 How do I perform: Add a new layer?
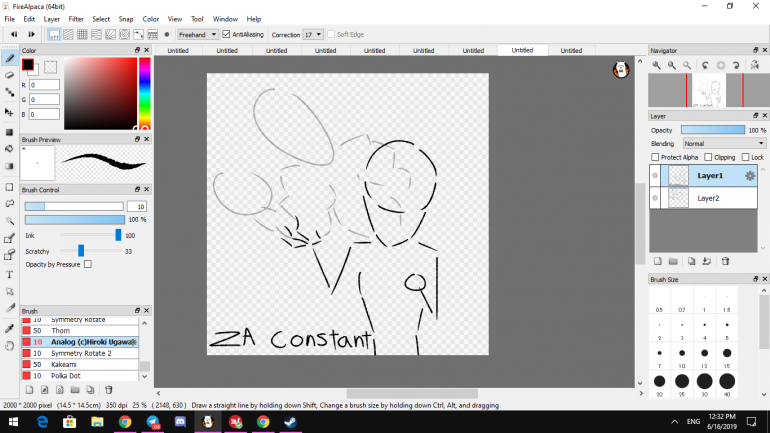[658, 261]
